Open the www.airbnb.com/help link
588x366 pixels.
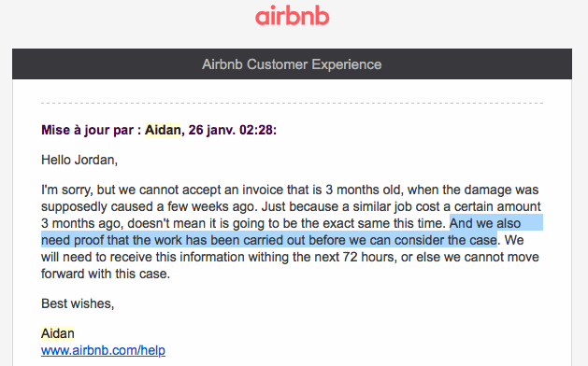(103, 350)
